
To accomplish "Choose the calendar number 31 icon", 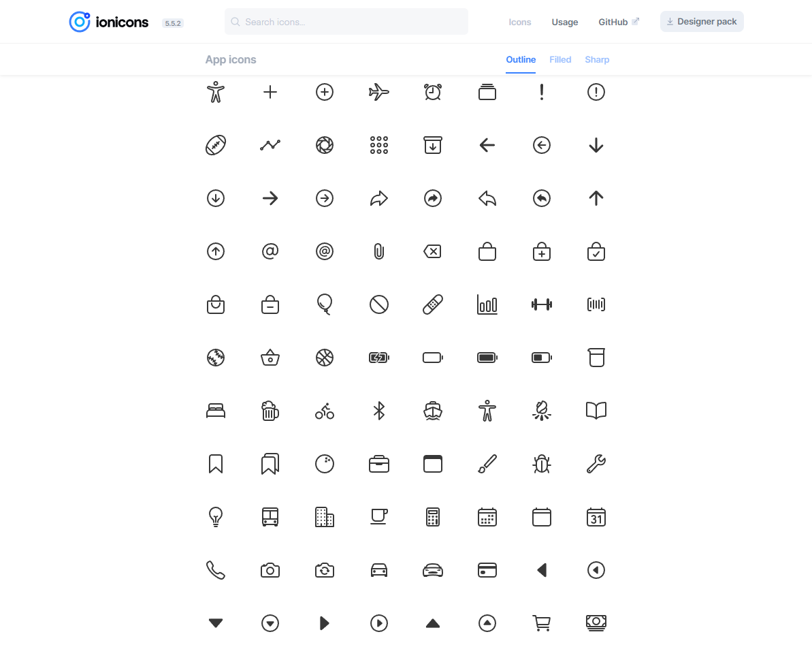I will tap(596, 517).
